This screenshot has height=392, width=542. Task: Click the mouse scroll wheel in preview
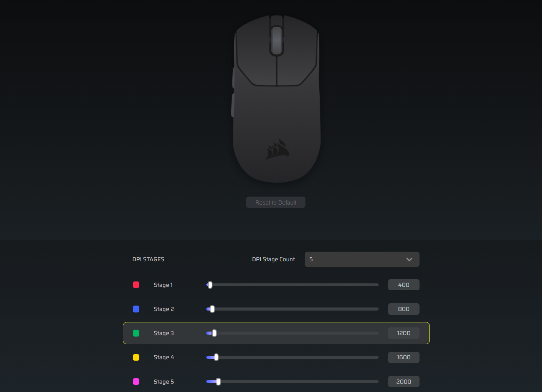(276, 40)
